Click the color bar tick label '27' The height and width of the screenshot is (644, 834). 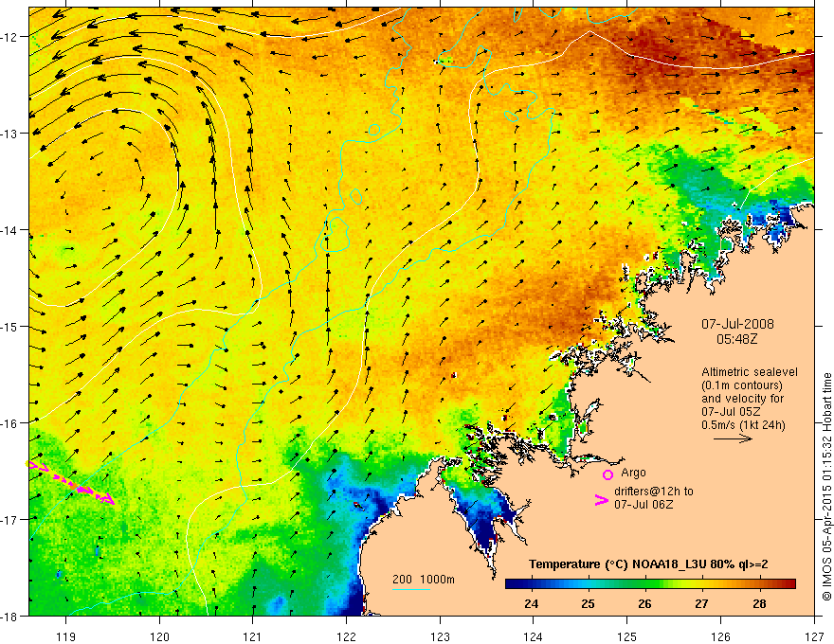click(x=701, y=604)
